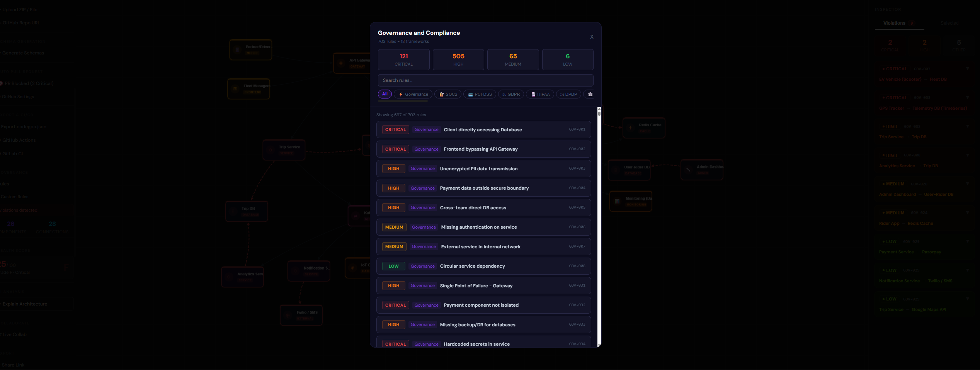Select the HIPAA framework chip
The width and height of the screenshot is (980, 370).
coord(540,94)
